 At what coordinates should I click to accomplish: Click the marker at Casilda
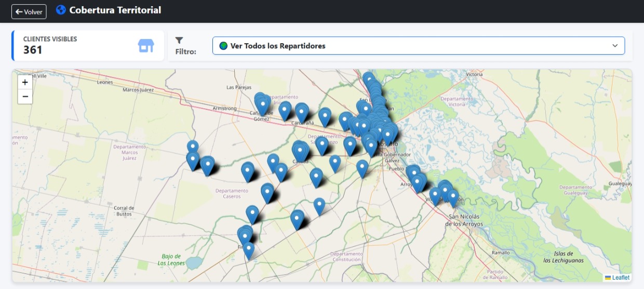point(300,151)
